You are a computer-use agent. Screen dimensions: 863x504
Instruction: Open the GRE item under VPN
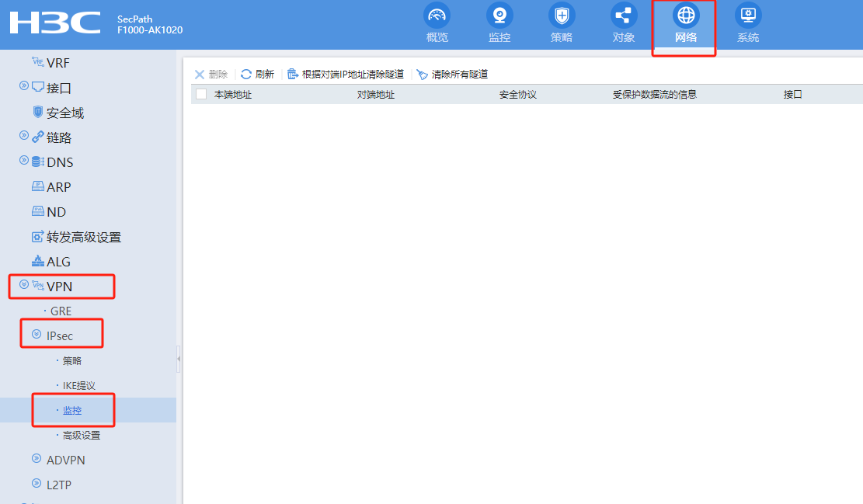tap(61, 311)
